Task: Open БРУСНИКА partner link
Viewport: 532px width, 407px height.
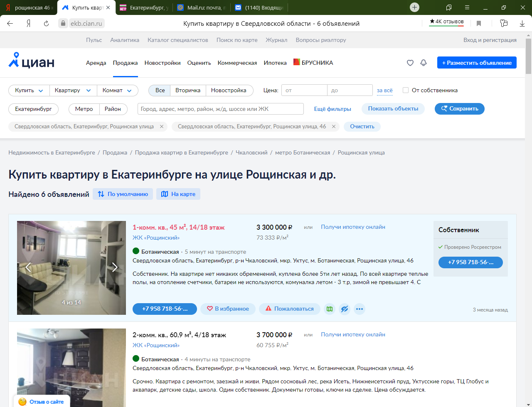Action: [x=313, y=62]
